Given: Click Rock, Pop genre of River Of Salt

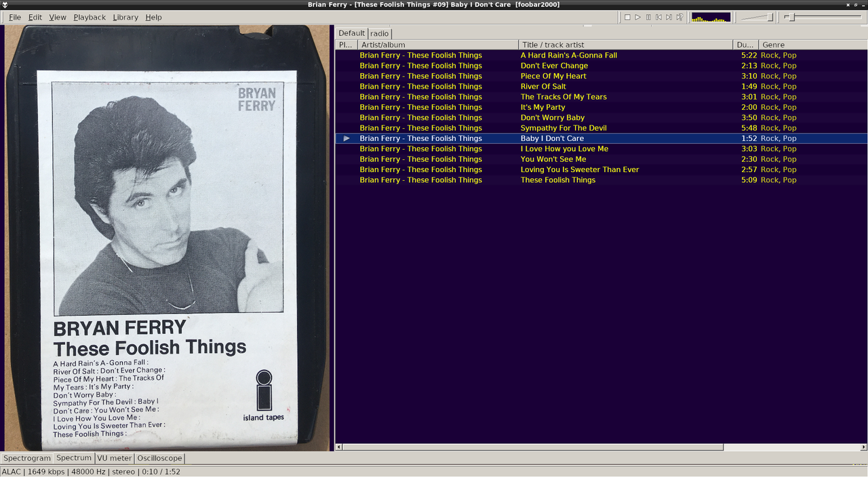Looking at the screenshot, I should pyautogui.click(x=778, y=87).
